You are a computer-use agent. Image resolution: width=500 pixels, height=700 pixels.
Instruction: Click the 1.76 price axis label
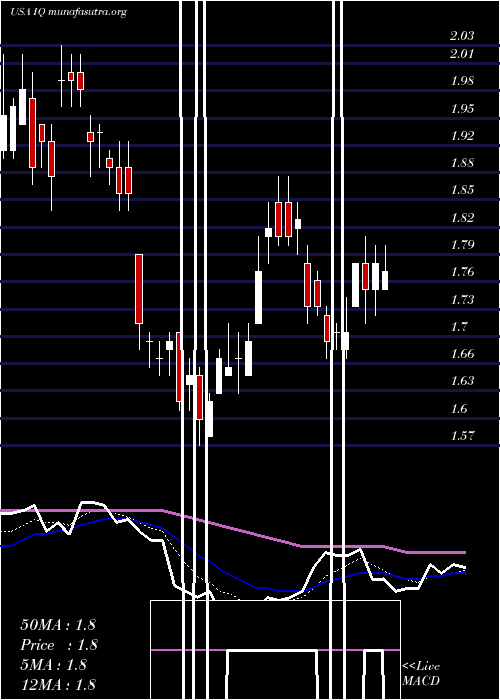coord(462,272)
